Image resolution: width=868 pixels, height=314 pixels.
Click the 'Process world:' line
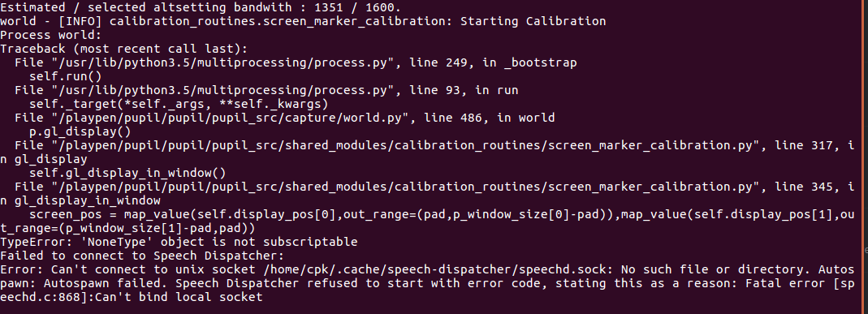tap(51, 35)
